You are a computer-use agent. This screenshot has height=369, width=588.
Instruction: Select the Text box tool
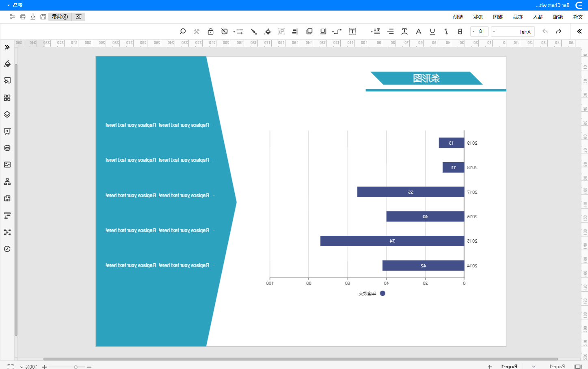pos(352,31)
